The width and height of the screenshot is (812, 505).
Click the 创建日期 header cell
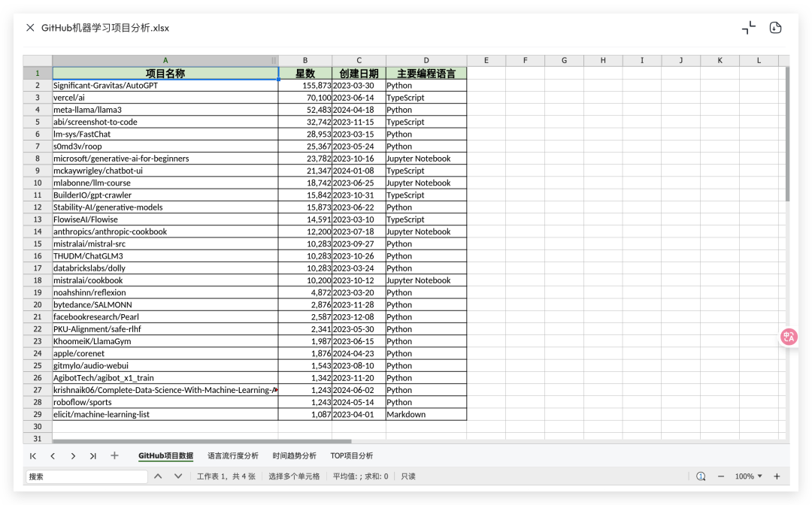pyautogui.click(x=359, y=73)
